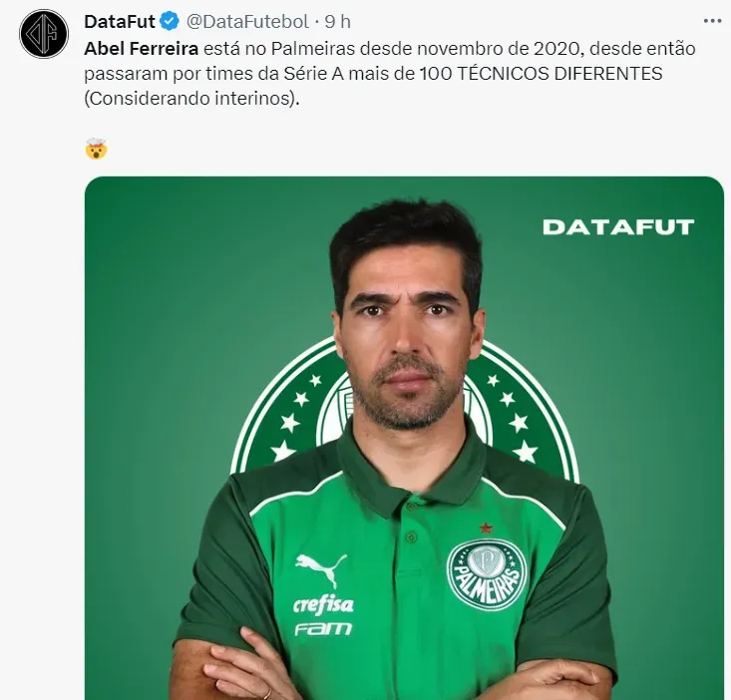
Task: Click the DATAFUT watermark in the image
Action: tap(618, 227)
